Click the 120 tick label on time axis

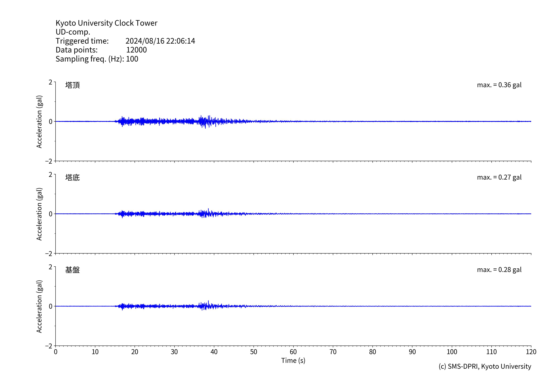[531, 352]
